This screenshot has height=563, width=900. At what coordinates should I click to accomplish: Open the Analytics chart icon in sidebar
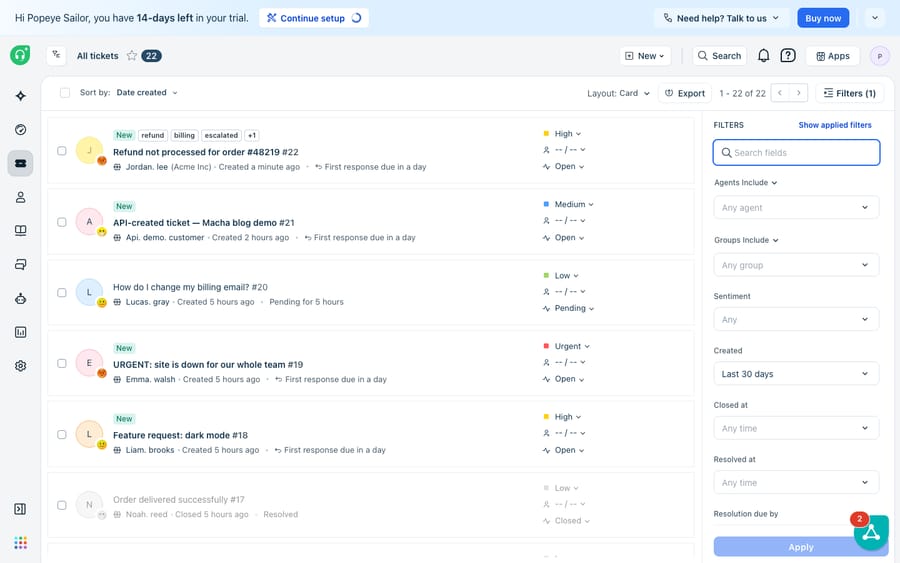[x=21, y=332]
